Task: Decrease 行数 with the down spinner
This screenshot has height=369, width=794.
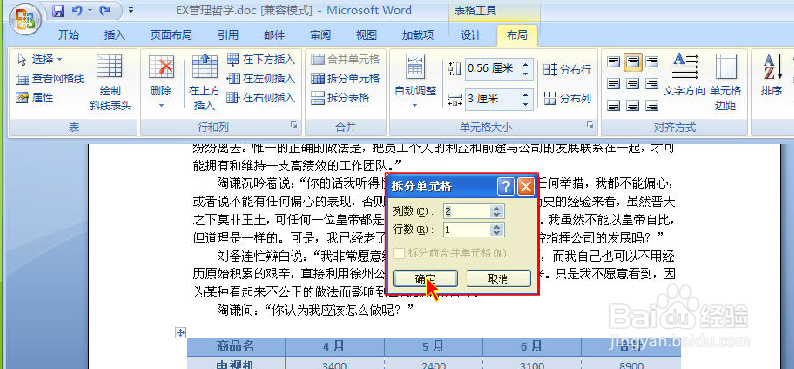Action: tap(497, 234)
